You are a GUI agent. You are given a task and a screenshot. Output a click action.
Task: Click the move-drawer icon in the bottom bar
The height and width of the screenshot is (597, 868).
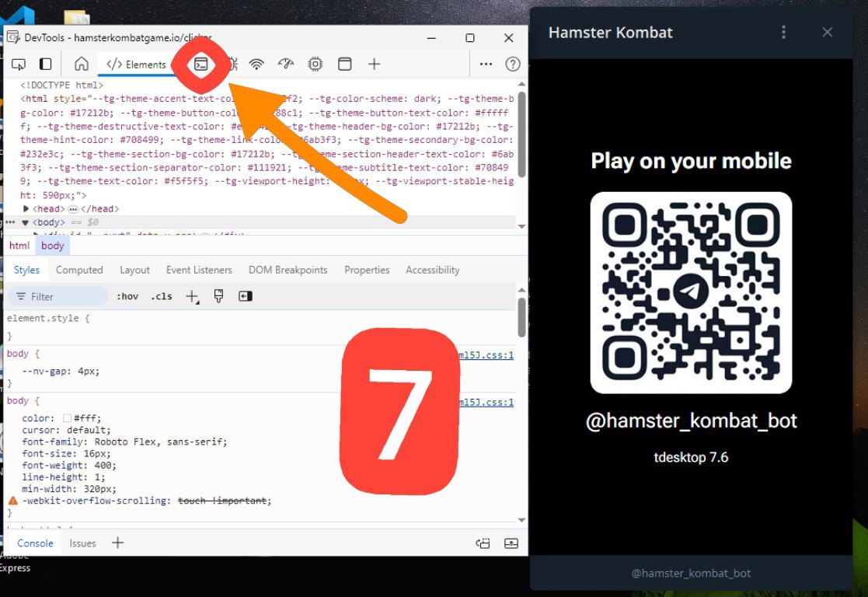(483, 543)
